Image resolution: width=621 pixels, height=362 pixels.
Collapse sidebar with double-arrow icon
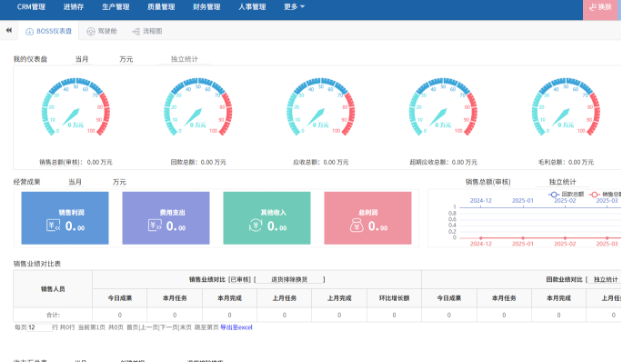click(x=9, y=30)
